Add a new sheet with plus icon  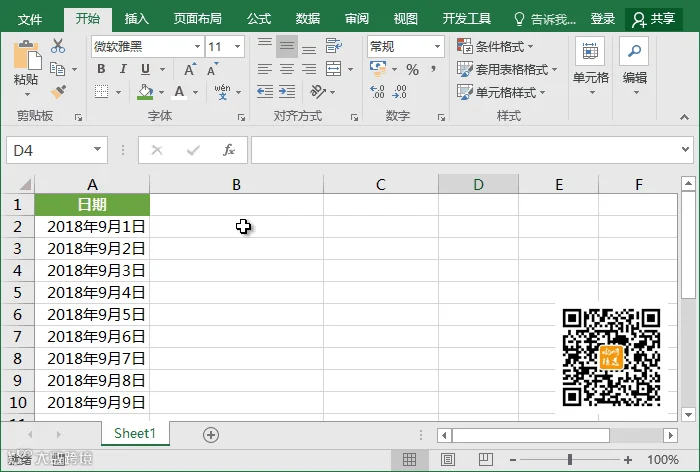[211, 434]
